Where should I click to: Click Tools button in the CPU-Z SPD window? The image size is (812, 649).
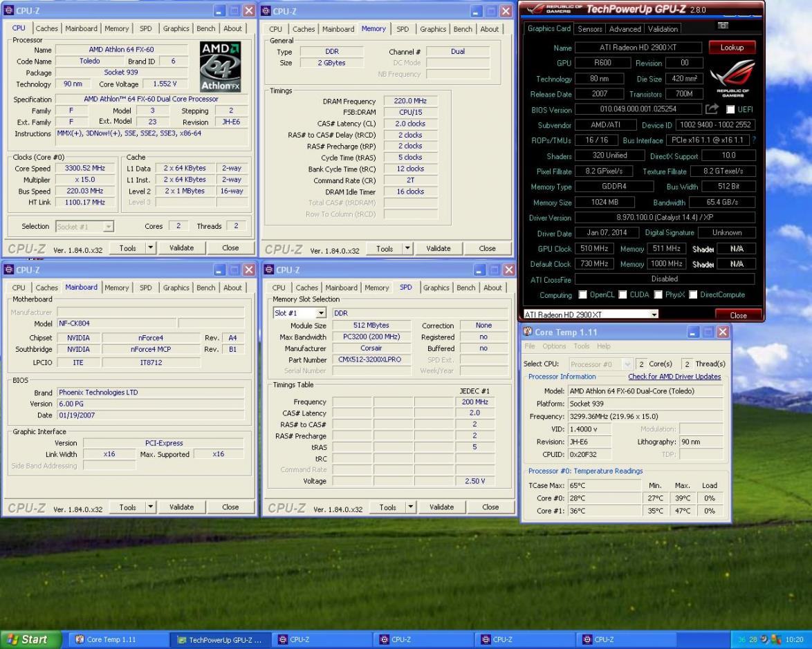click(387, 507)
